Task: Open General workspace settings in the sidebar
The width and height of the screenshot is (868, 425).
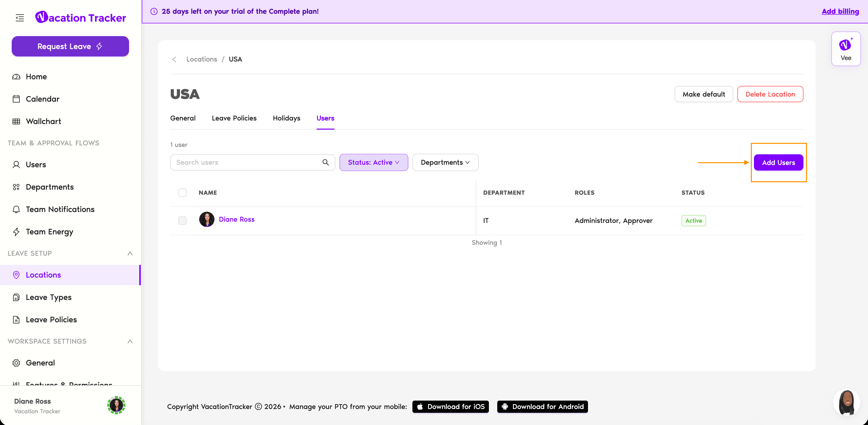Action: pyautogui.click(x=40, y=363)
